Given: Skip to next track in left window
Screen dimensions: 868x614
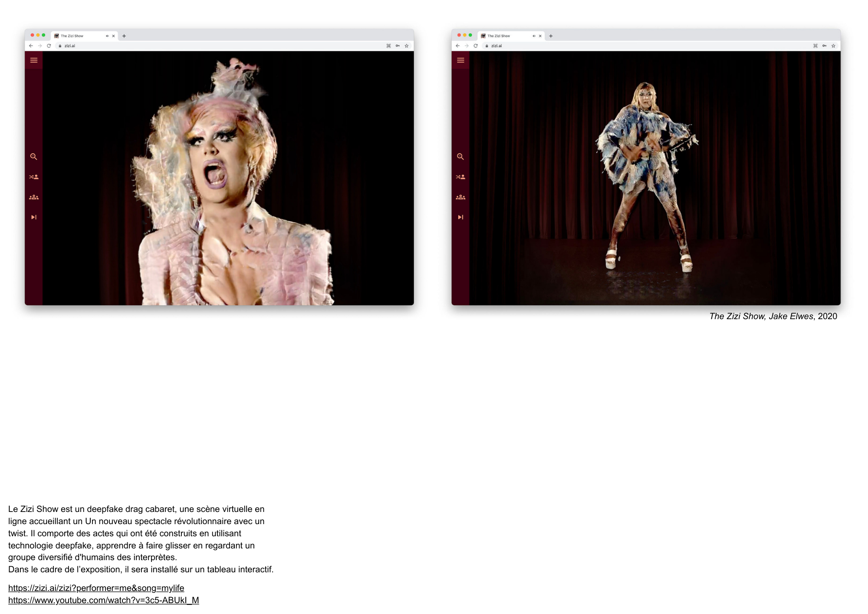Looking at the screenshot, I should click(34, 217).
